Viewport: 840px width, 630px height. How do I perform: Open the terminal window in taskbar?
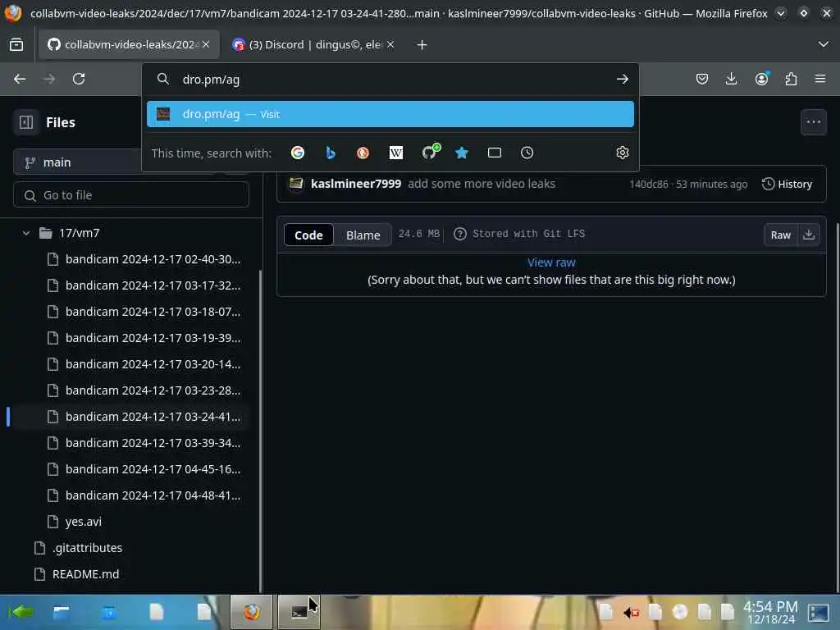point(299,612)
